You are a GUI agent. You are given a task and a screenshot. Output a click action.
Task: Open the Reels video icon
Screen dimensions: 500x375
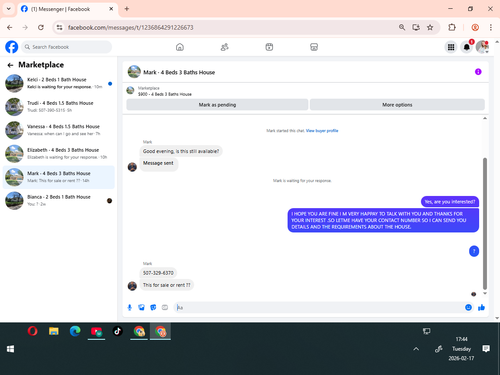point(269,47)
